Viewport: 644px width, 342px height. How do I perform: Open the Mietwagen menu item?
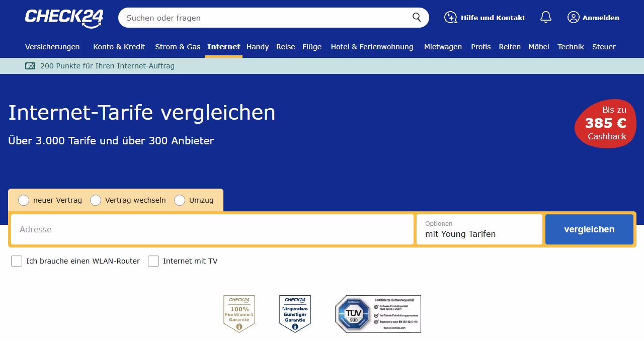[443, 47]
